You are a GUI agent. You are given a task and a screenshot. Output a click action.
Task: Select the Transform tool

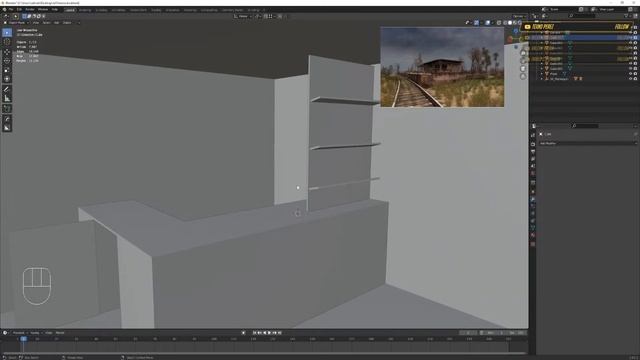7,79
